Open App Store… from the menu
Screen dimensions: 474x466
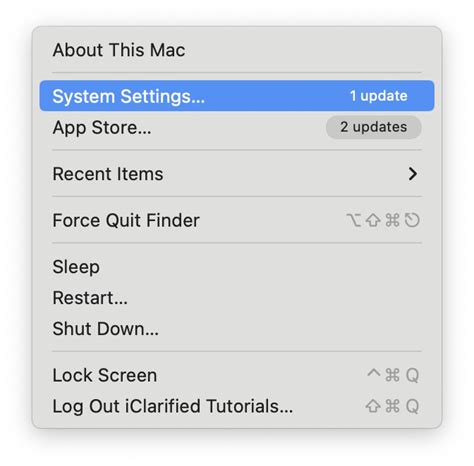237,127
